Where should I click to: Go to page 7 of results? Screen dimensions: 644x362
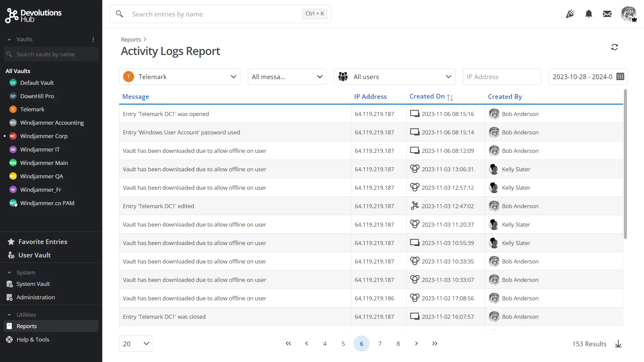[x=380, y=344]
